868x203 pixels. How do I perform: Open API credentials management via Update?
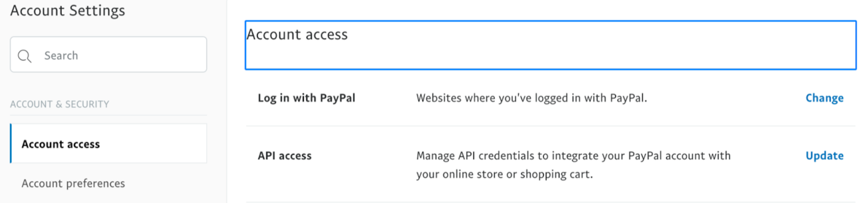825,156
